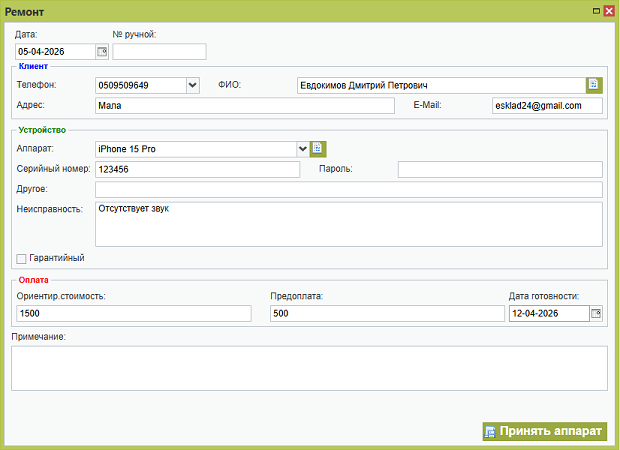Expand the Телефон dropdown list
Viewport: 620px width, 450px height.
click(x=193, y=85)
